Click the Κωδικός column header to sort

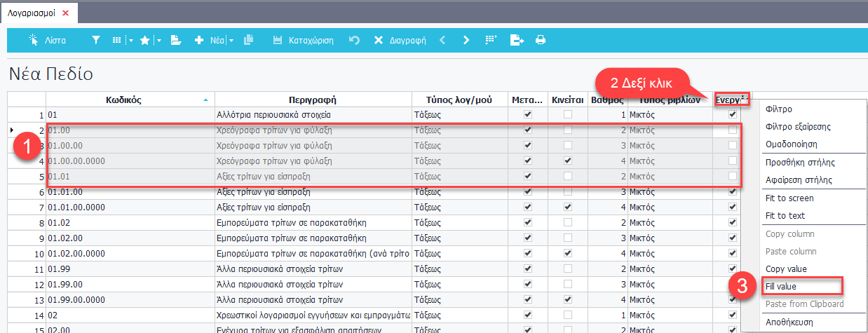tap(130, 100)
